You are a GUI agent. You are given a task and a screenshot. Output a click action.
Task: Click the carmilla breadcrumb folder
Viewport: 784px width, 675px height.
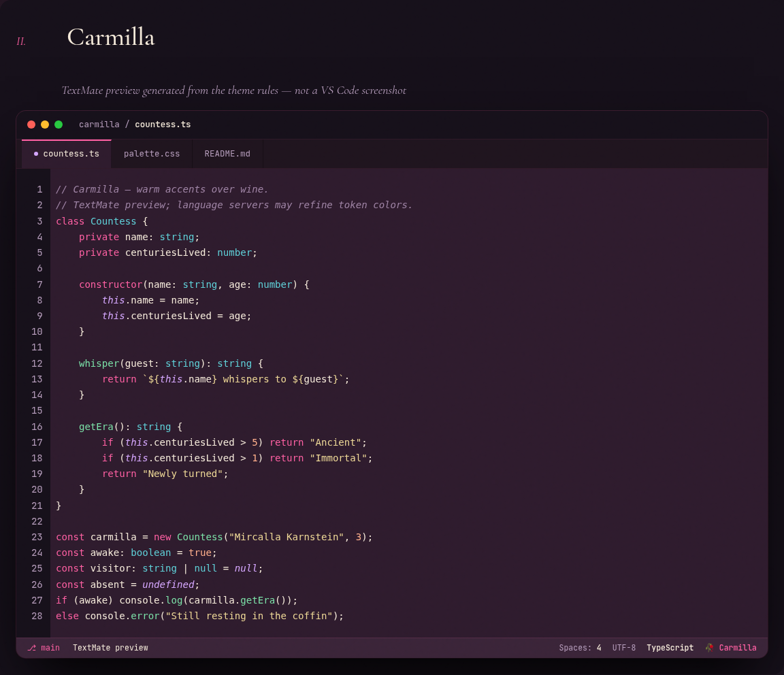pos(99,125)
